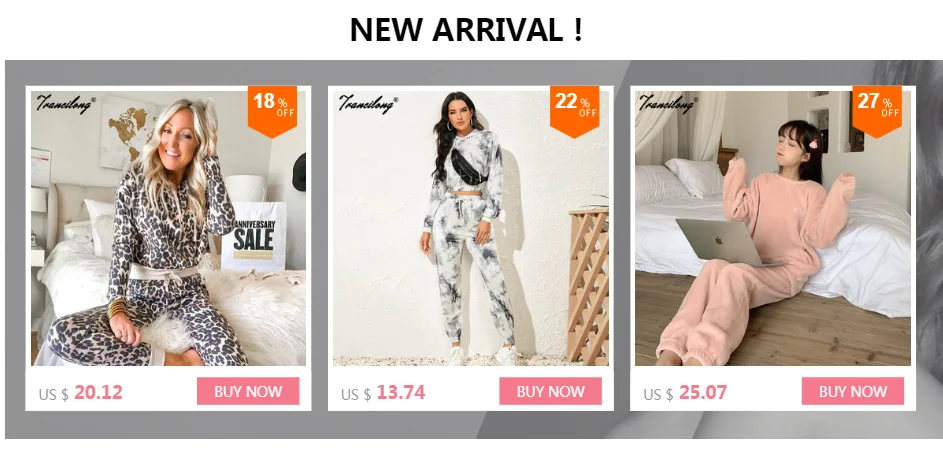Screen dimensions: 943x459
Task: Open the pink fleece pajama photo
Action: (773, 229)
